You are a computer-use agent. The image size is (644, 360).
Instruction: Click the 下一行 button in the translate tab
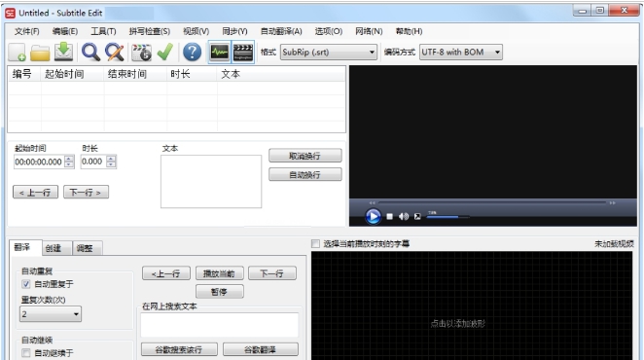[272, 273]
